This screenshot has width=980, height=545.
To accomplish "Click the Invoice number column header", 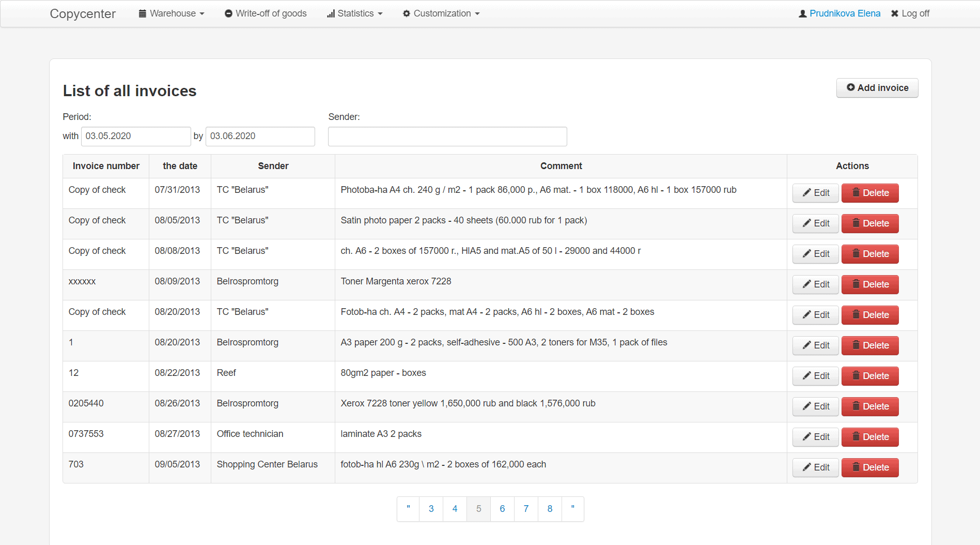I will tap(106, 166).
